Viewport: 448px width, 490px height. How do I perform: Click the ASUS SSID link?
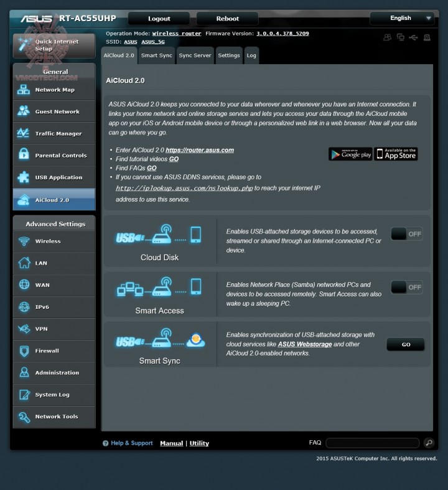[x=131, y=42]
